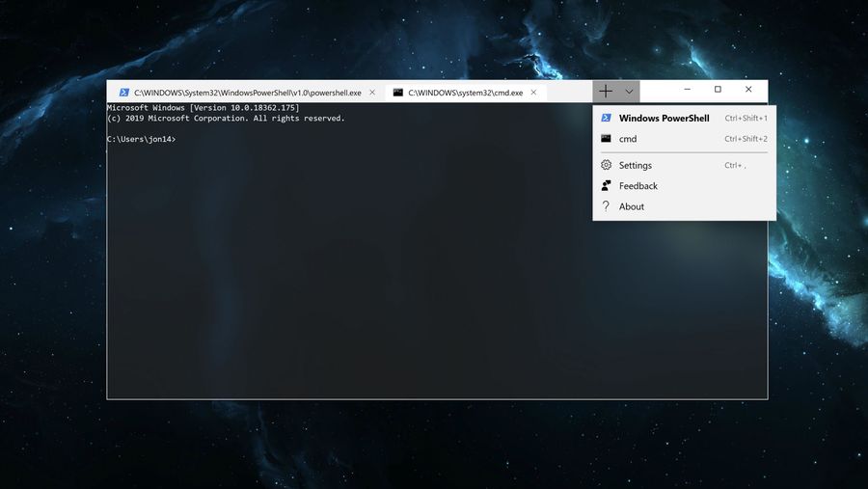Open About from the dropdown menu
Image resolution: width=868 pixels, height=489 pixels.
tap(684, 206)
